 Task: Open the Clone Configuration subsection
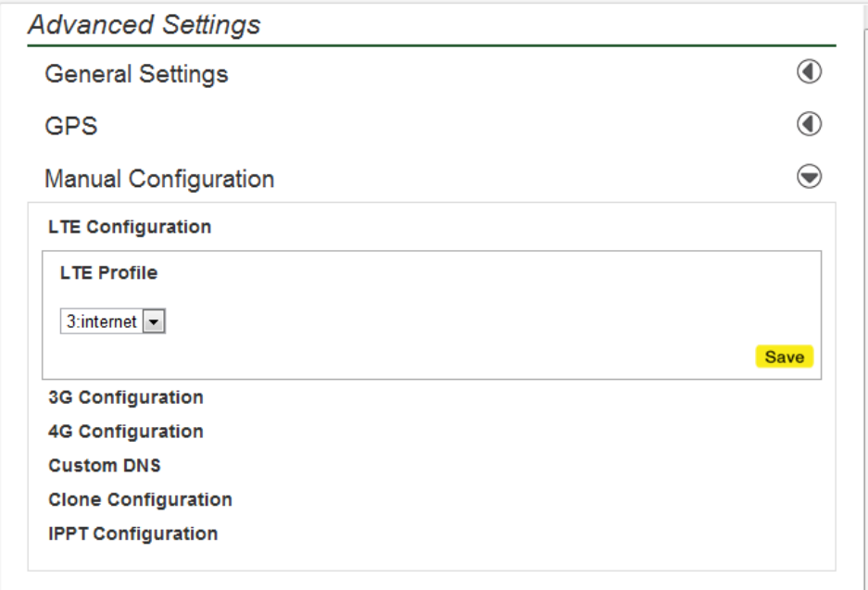(140, 500)
